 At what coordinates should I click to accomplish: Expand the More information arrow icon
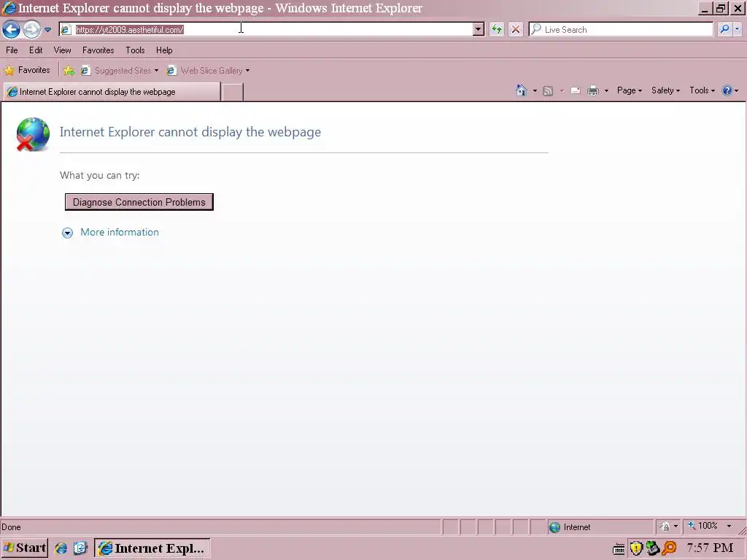click(x=67, y=233)
